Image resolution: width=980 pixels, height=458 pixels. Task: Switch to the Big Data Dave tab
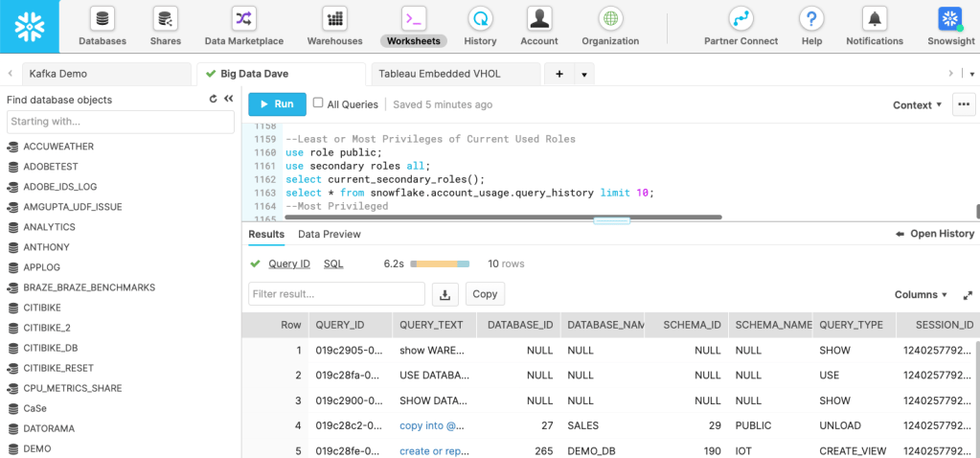[x=282, y=74]
